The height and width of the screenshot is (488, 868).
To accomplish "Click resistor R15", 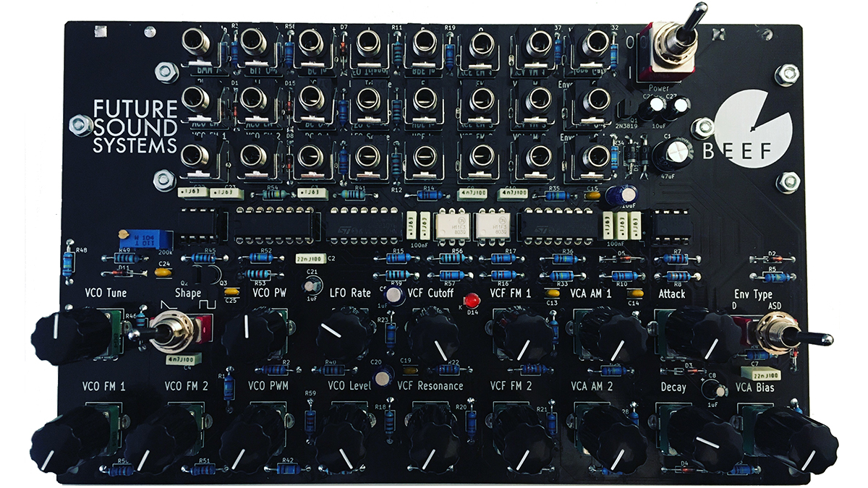I will point(396,258).
